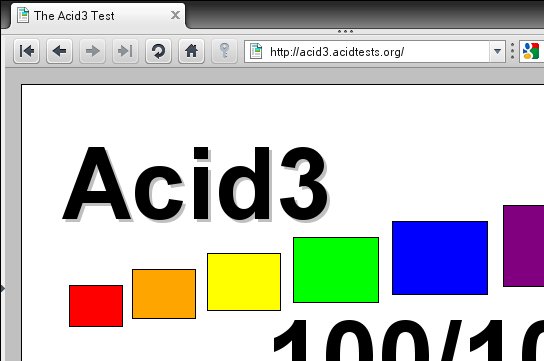Close The Acid3 Test tab
This screenshot has width=544, height=361.
pyautogui.click(x=176, y=15)
